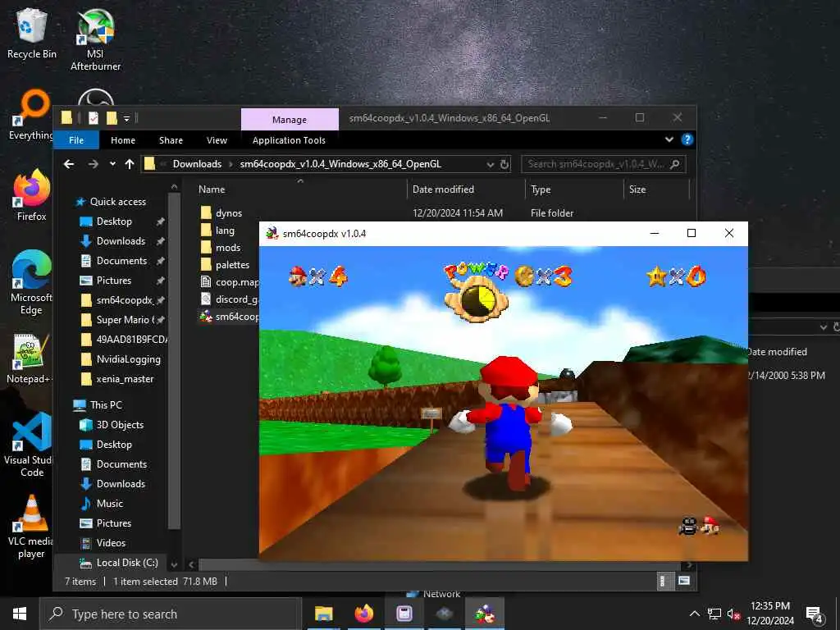Image resolution: width=840 pixels, height=630 pixels.
Task: Click the search magnifier in File Explorer
Action: (675, 164)
